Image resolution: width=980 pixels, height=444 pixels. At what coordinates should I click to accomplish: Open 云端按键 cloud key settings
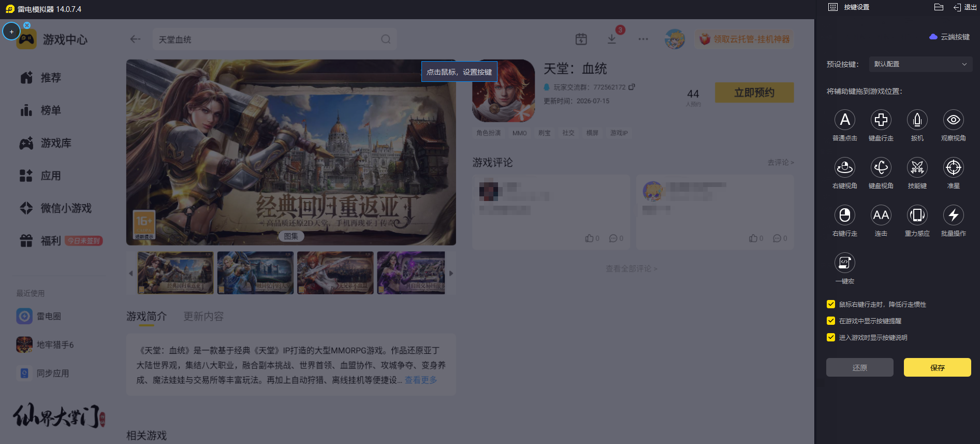949,37
